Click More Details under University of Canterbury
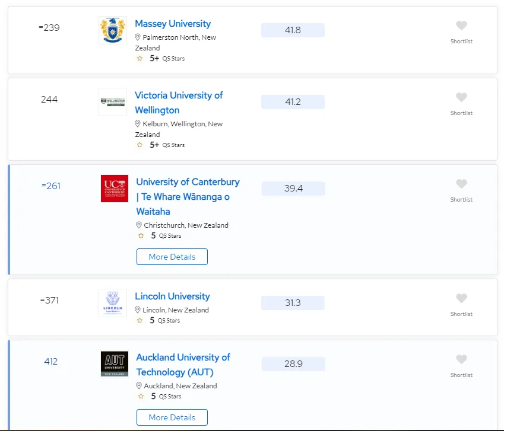The height and width of the screenshot is (439, 506). coord(172,257)
